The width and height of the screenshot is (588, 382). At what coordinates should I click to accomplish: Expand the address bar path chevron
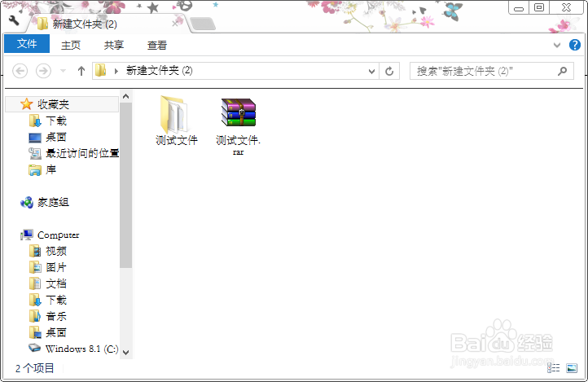pyautogui.click(x=116, y=71)
